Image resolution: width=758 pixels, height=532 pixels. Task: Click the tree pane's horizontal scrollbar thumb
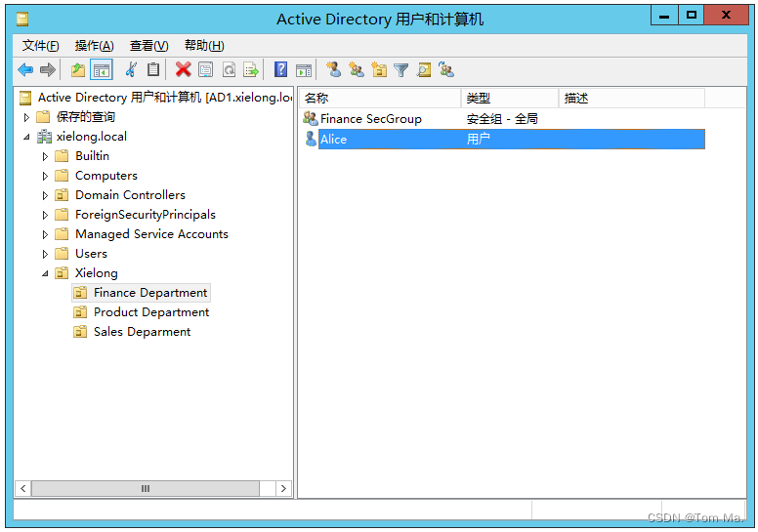tap(146, 488)
